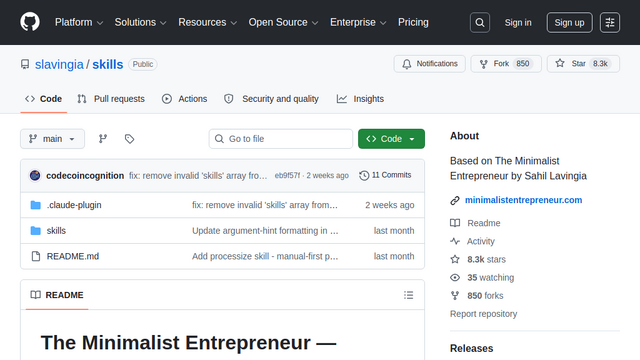Click the Sign up button
Viewport: 640px width, 360px height.
pyautogui.click(x=569, y=22)
